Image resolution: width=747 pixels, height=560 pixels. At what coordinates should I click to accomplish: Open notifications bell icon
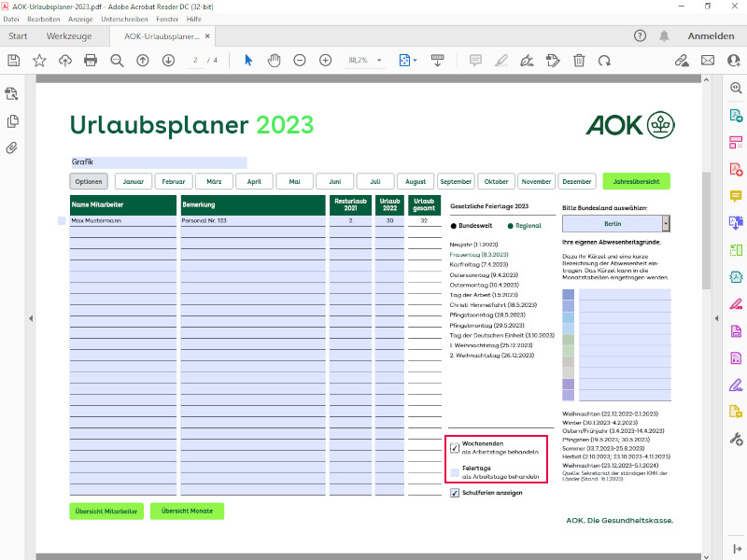point(664,35)
